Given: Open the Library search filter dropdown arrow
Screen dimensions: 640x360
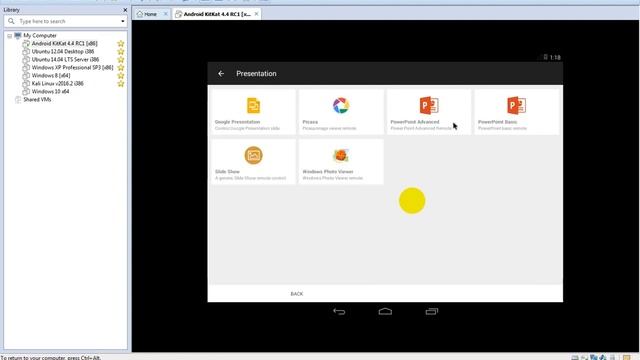Looking at the screenshot, I should (x=122, y=21).
